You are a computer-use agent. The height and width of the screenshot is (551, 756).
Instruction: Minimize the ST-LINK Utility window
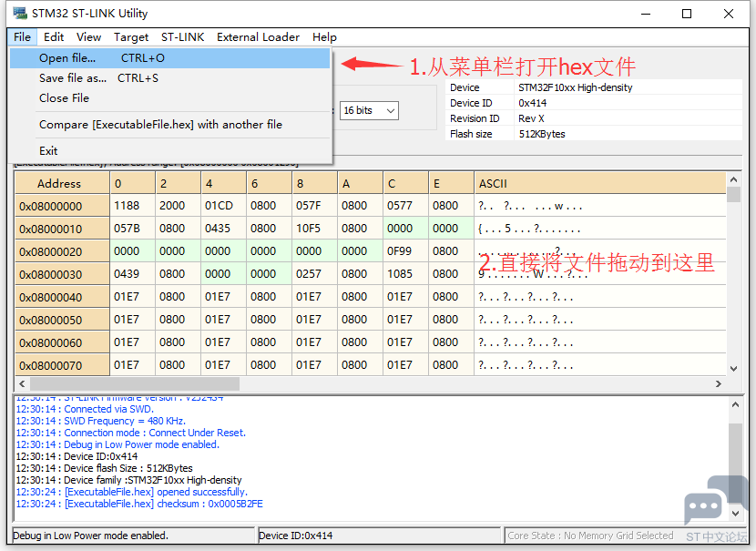pos(646,14)
